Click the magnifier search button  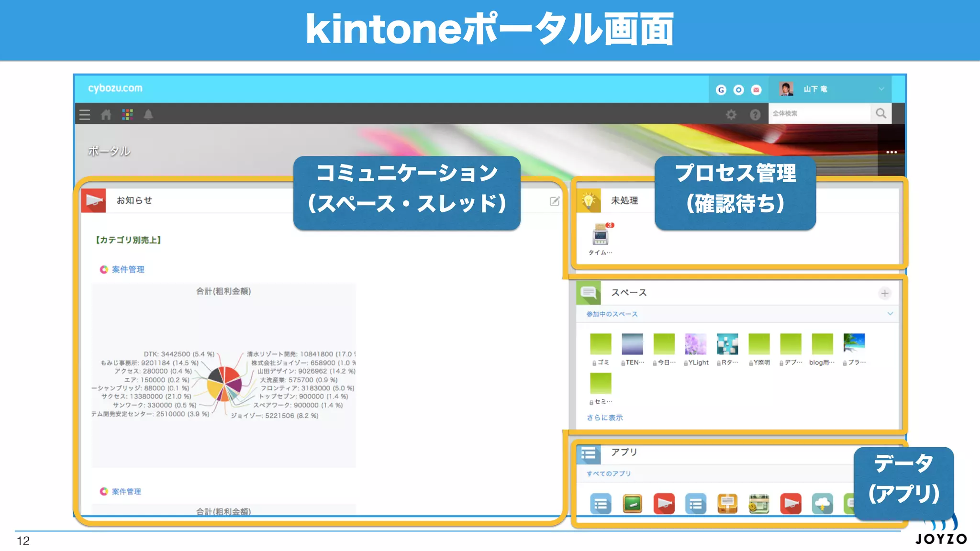tap(881, 113)
